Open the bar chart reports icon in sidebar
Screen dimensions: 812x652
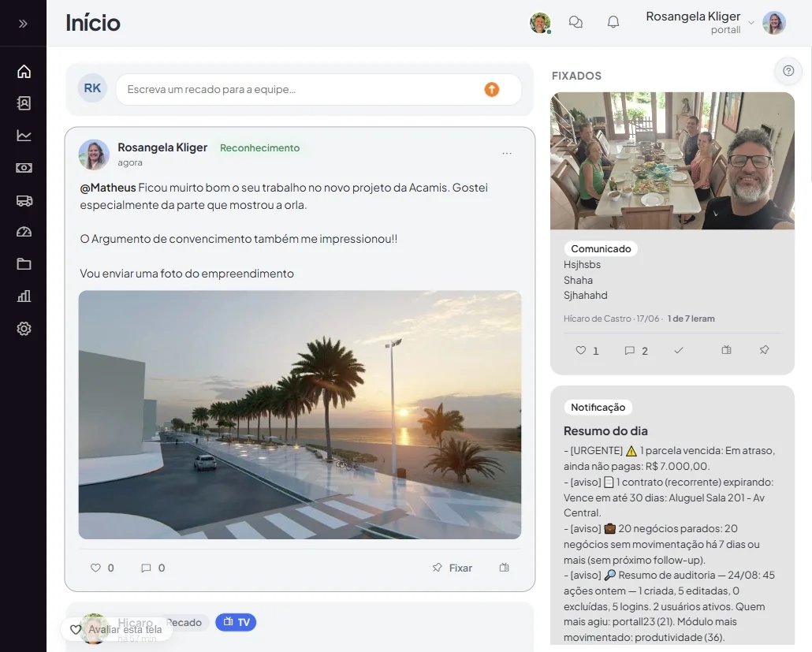pyautogui.click(x=24, y=296)
